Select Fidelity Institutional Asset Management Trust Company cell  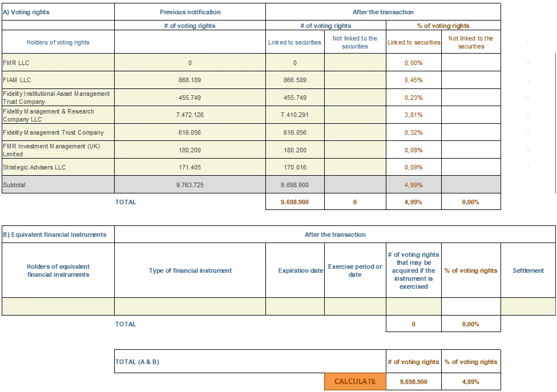[x=58, y=98]
